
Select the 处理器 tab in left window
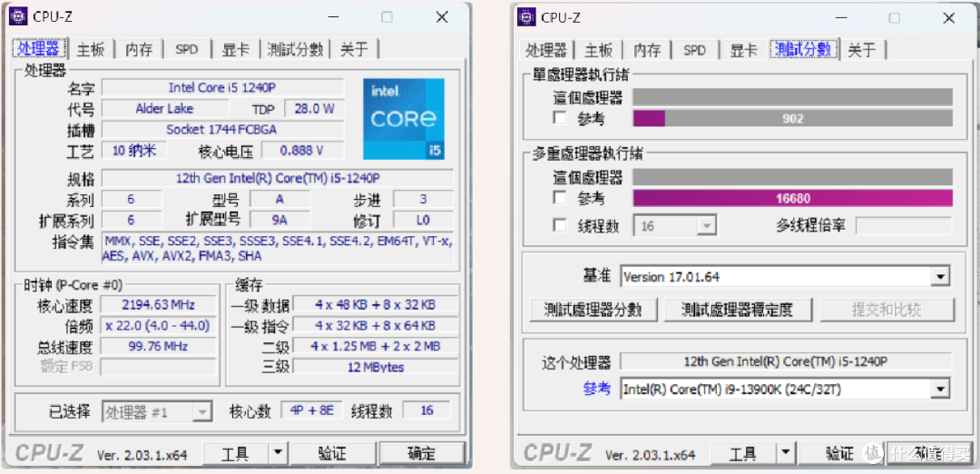(x=39, y=49)
